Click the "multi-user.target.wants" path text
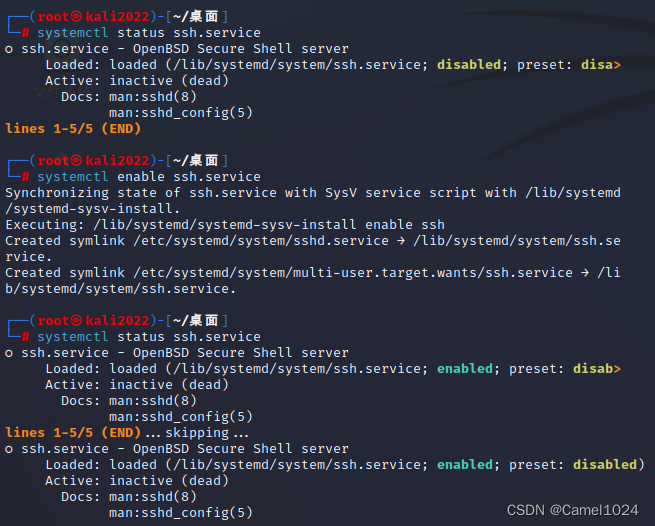The width and height of the screenshot is (655, 526). [384, 273]
